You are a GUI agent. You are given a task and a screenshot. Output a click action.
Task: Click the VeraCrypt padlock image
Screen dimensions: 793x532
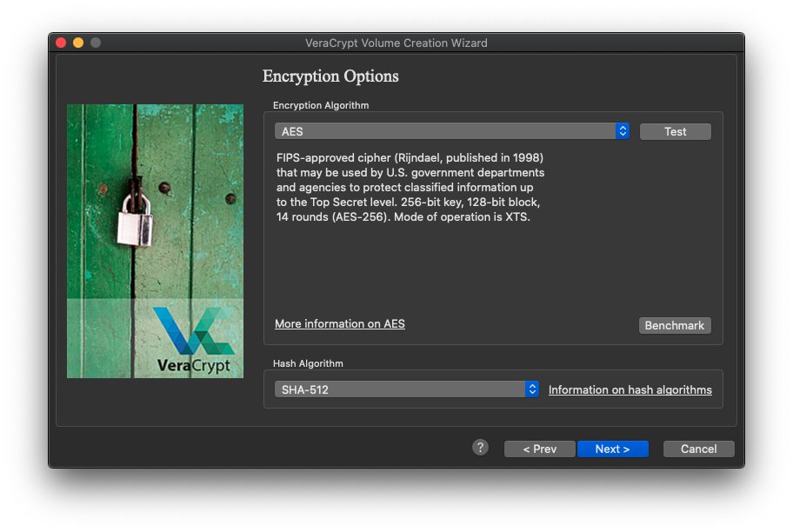click(156, 241)
